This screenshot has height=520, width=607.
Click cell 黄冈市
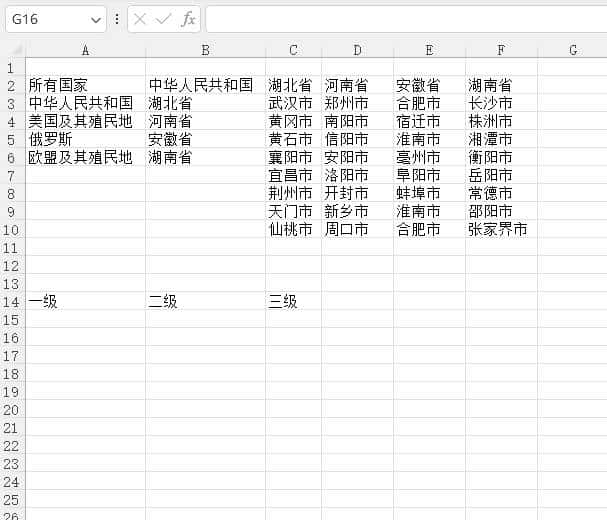click(293, 121)
